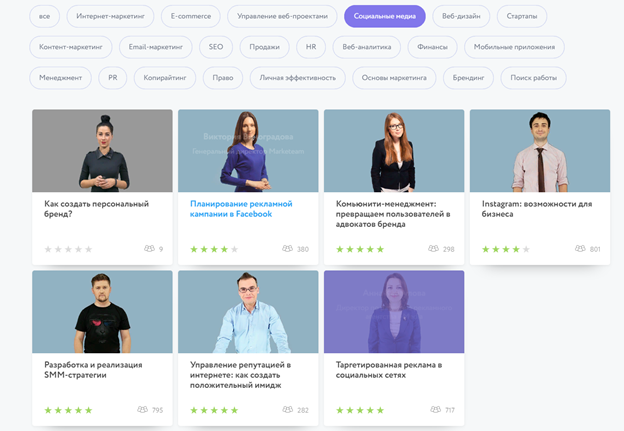Click participants icon on the Таргетированная реклама card
Image resolution: width=624 pixels, height=431 pixels.
click(434, 410)
